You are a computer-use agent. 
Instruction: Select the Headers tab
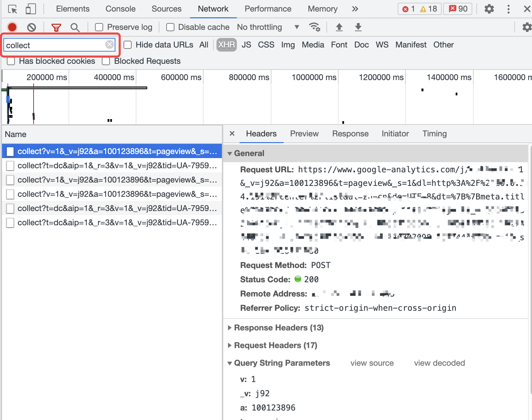point(261,134)
